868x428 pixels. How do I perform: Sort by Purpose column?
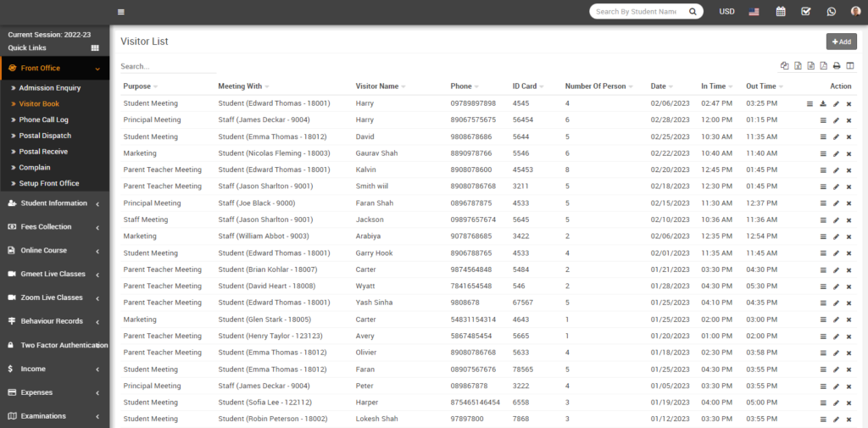[x=141, y=86]
